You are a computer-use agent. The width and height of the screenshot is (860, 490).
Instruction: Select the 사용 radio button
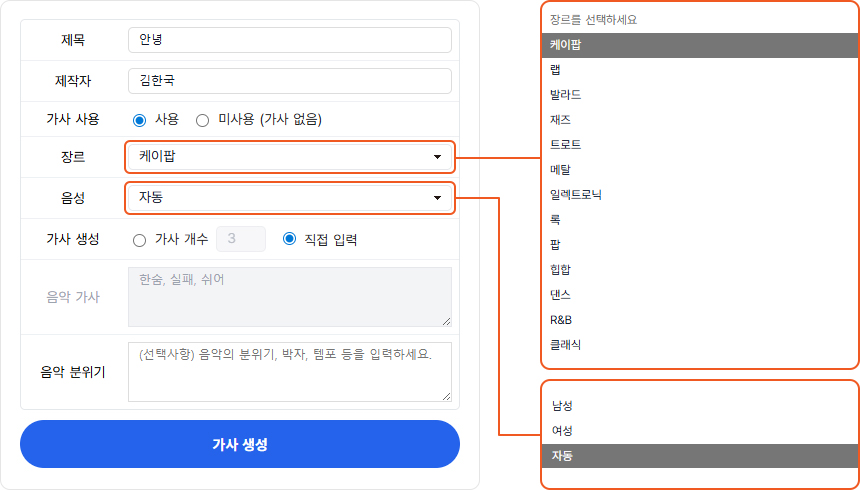click(140, 120)
